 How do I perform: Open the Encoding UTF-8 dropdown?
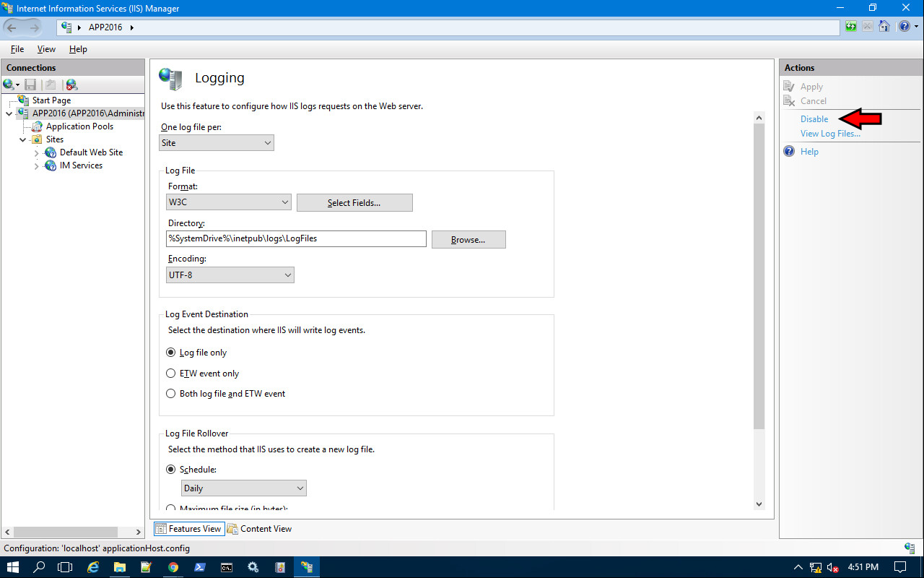[x=230, y=275]
